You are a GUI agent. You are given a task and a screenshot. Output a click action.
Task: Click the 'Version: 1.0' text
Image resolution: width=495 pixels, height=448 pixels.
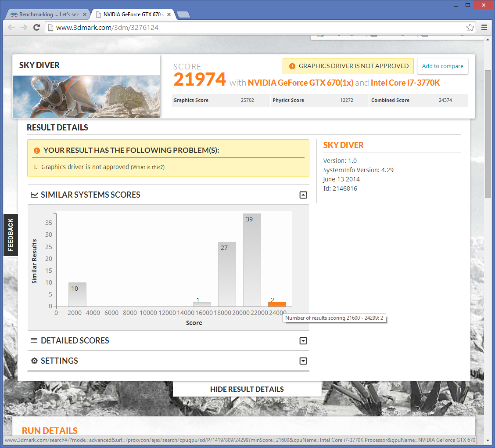click(x=340, y=161)
